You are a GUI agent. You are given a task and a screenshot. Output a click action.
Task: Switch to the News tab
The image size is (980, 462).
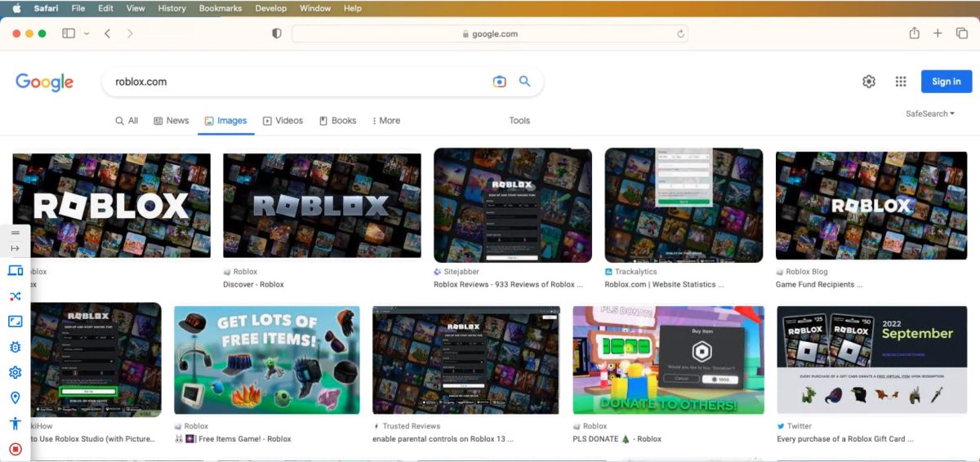171,121
